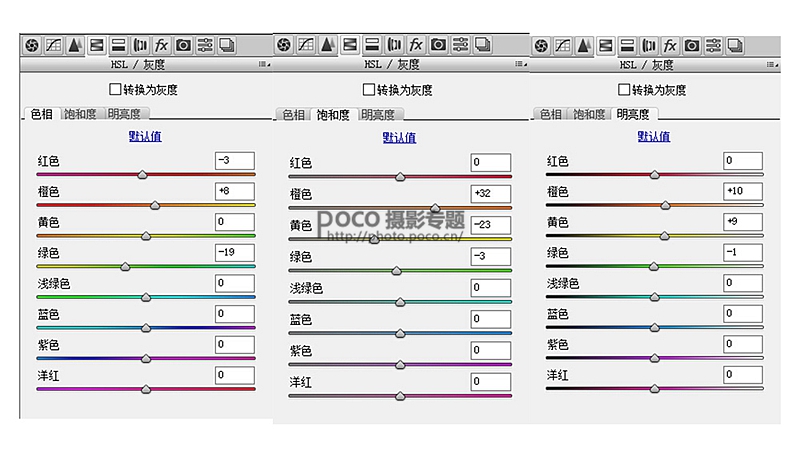Open Snapshots icon in the Hue panel
Viewport: 800px width, 458px height.
click(x=227, y=45)
